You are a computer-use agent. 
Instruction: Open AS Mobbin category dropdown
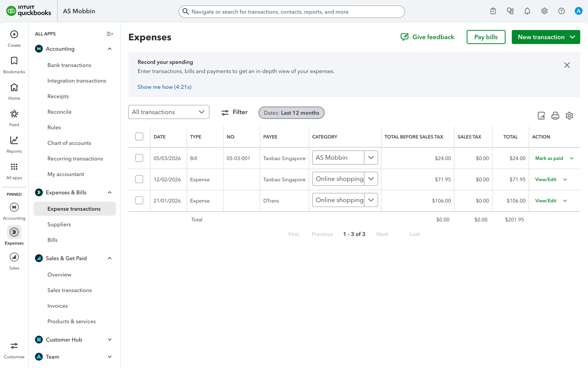pyautogui.click(x=371, y=158)
